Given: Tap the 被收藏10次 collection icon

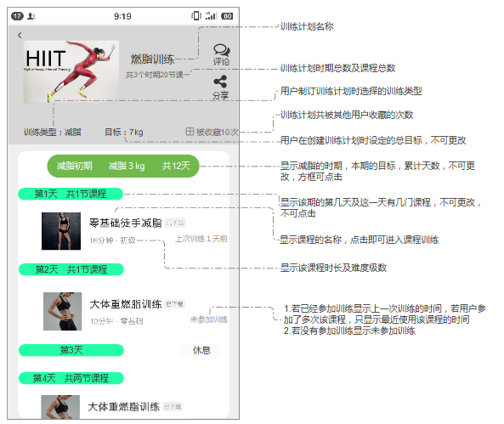Looking at the screenshot, I should click(x=190, y=132).
